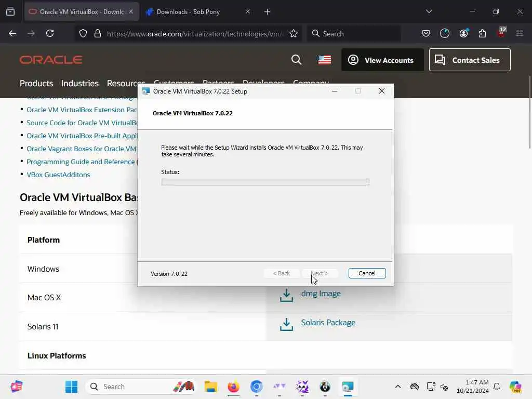
Task: Click the page vertical scrollbar
Action: (x=529, y=112)
